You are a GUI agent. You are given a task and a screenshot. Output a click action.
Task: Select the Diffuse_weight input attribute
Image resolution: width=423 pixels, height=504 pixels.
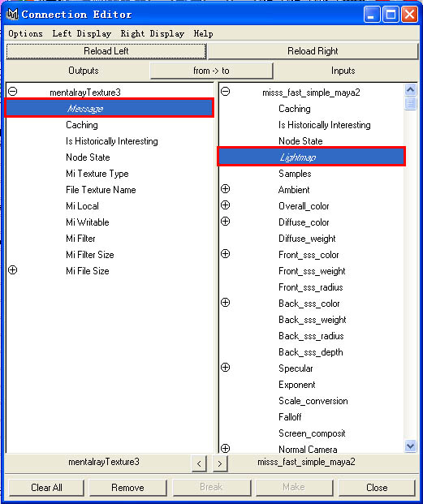[307, 239]
